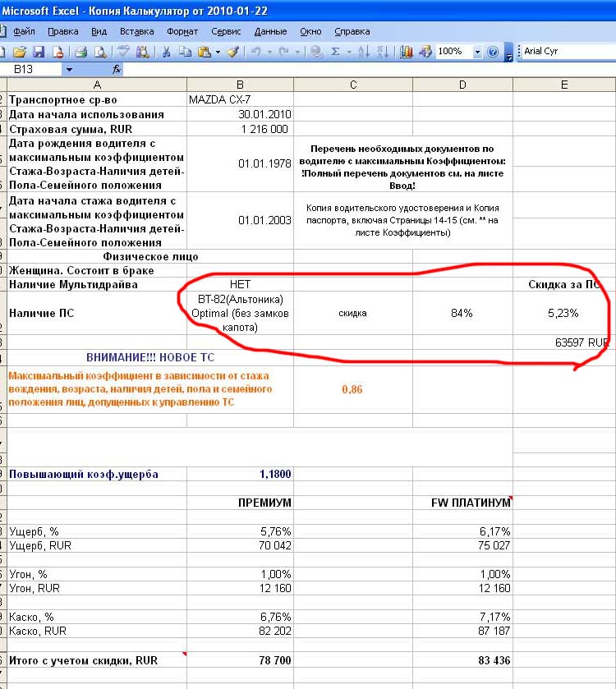This screenshot has width=616, height=689.
Task: Open the Формат menu
Action: 182,32
